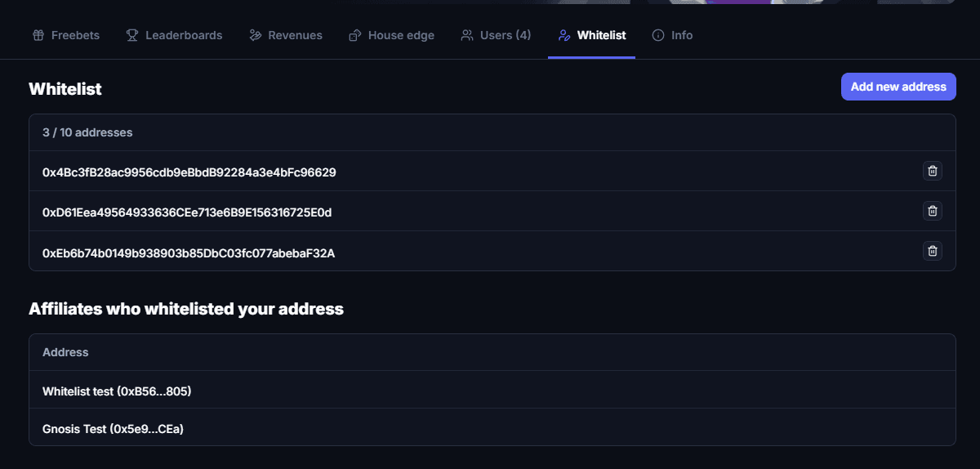
Task: Select the address text starting with 0xEb6b74b0
Action: 188,253
